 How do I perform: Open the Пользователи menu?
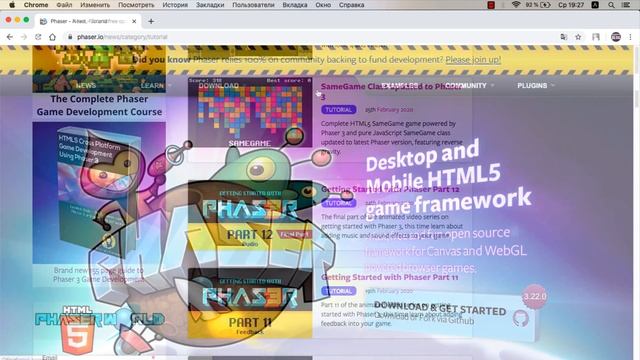253,5
